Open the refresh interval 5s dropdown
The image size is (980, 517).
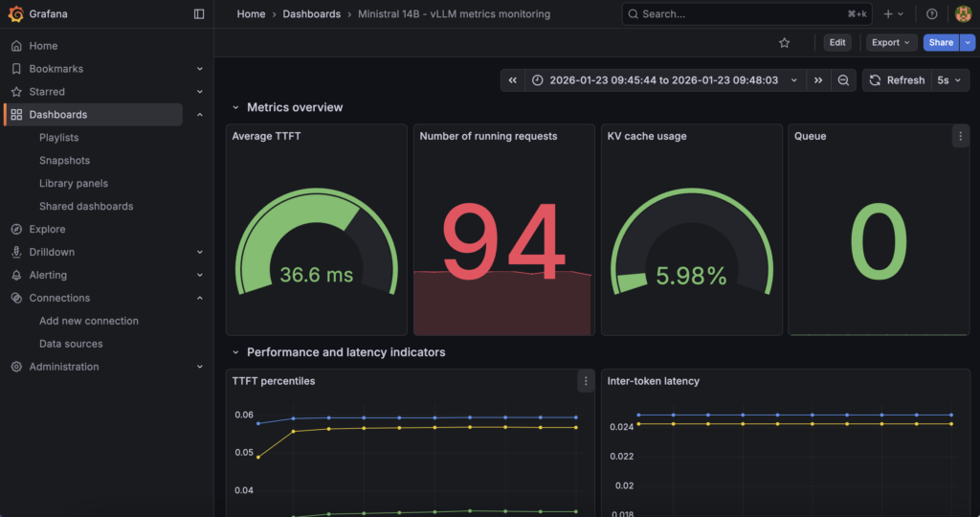[x=949, y=80]
